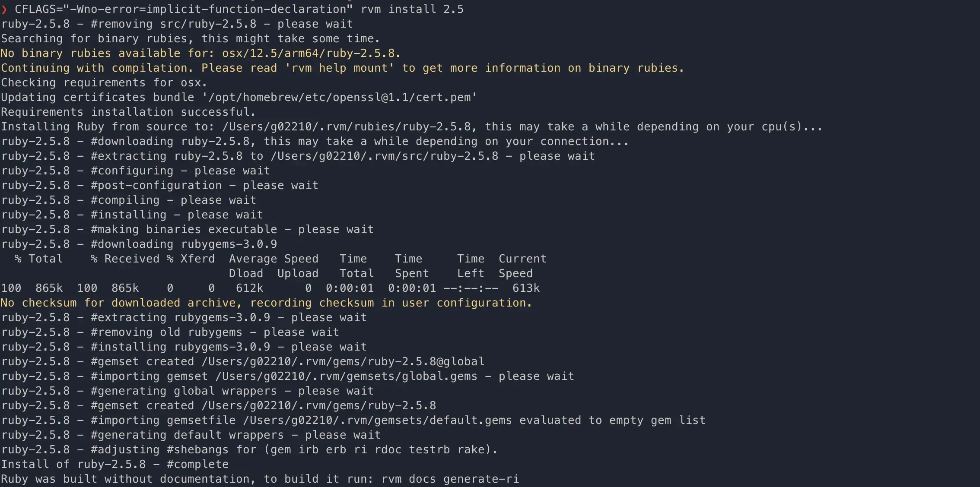Click the 'Average Speed' column header
980x487 pixels.
[274, 259]
